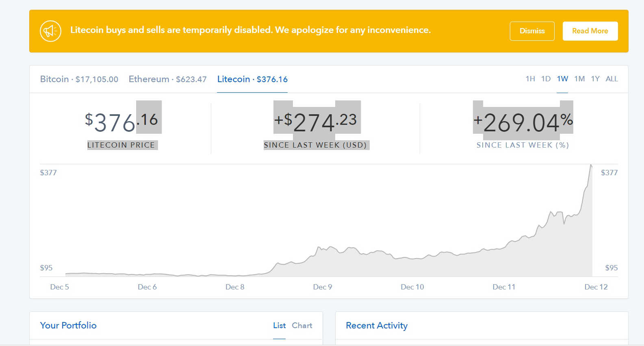This screenshot has width=644, height=346.
Task: Click the Dec 11 axis label
Action: (x=504, y=287)
